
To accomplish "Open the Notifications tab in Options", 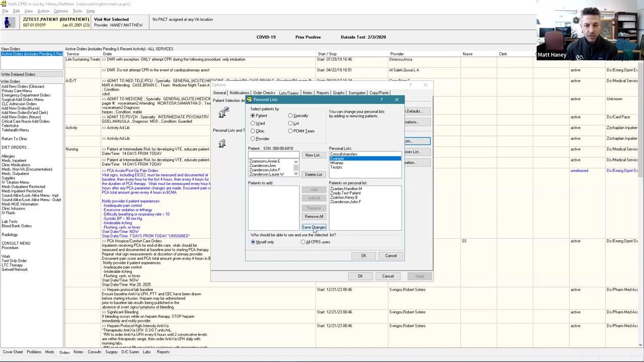I will (x=239, y=93).
